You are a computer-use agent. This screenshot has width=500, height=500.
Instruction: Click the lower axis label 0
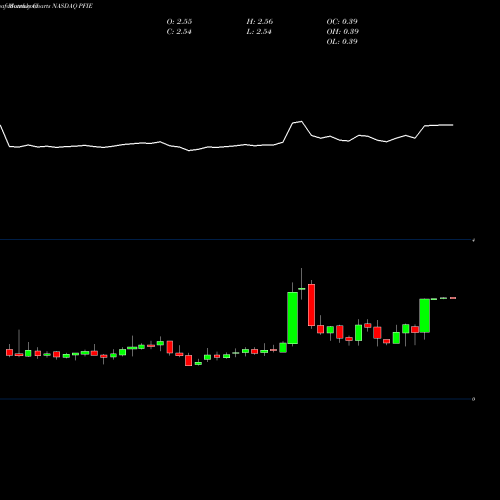coord(473,399)
